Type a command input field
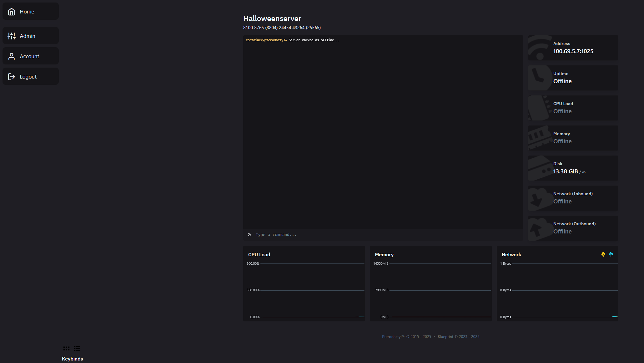644x363 pixels. [385, 235]
